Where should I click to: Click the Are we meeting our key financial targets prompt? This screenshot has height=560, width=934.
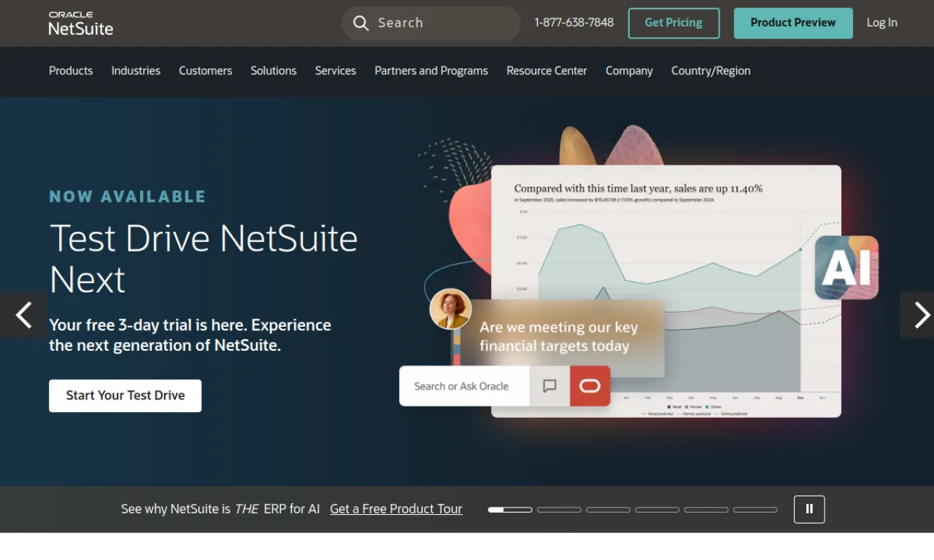click(x=558, y=336)
